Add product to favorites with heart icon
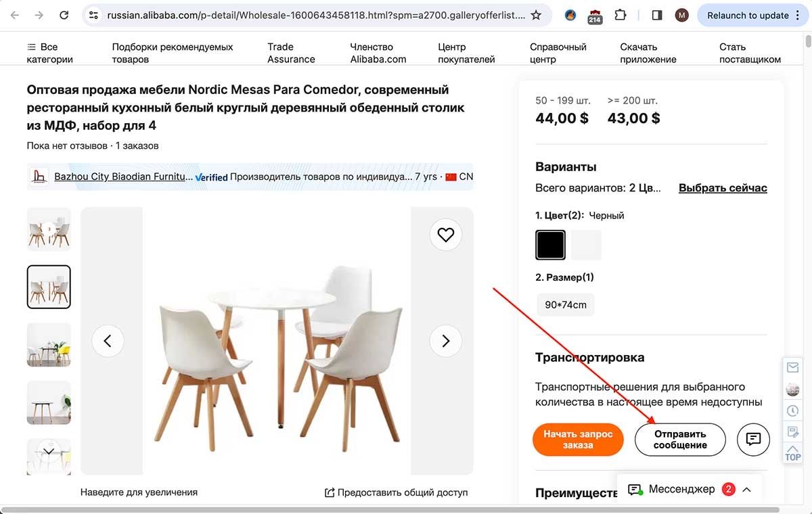The image size is (812, 514). pos(445,235)
